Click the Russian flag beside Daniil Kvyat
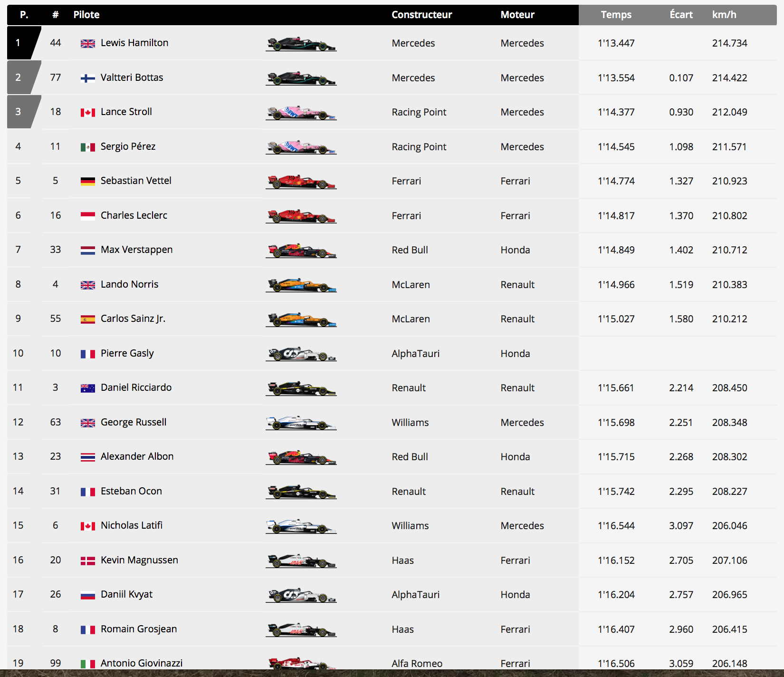 88,595
